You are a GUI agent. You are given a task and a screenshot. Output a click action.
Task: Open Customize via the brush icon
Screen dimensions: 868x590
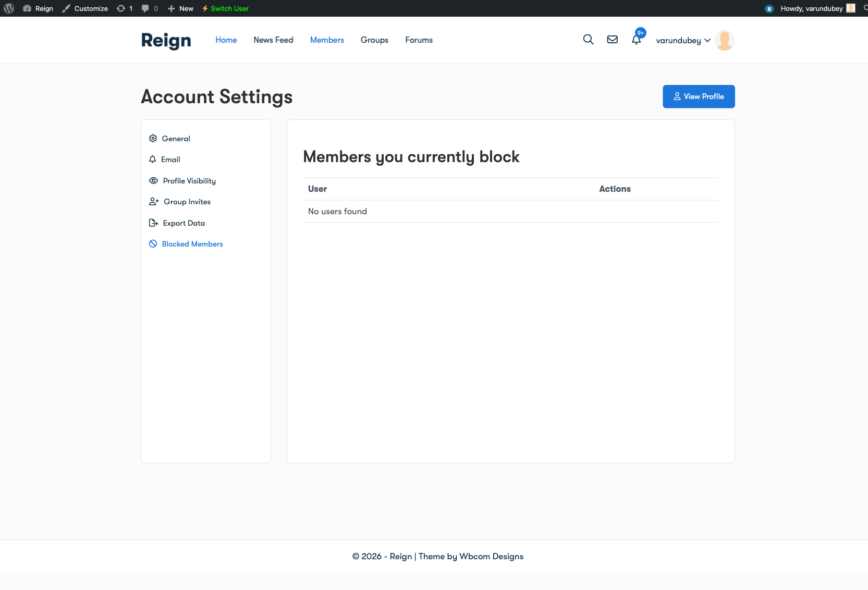tap(65, 8)
